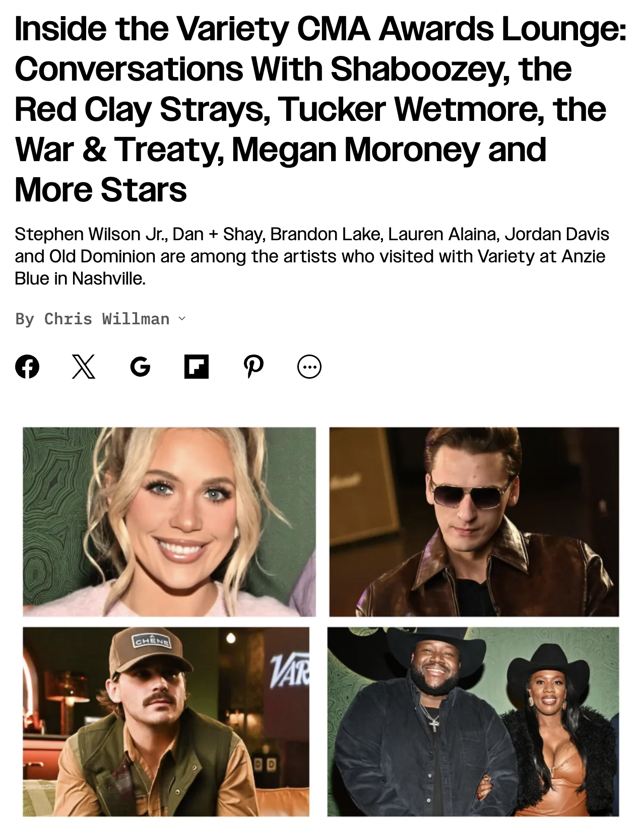The image size is (642, 840).
Task: Open photo of couple in black cowboy hats
Action: tap(473, 721)
